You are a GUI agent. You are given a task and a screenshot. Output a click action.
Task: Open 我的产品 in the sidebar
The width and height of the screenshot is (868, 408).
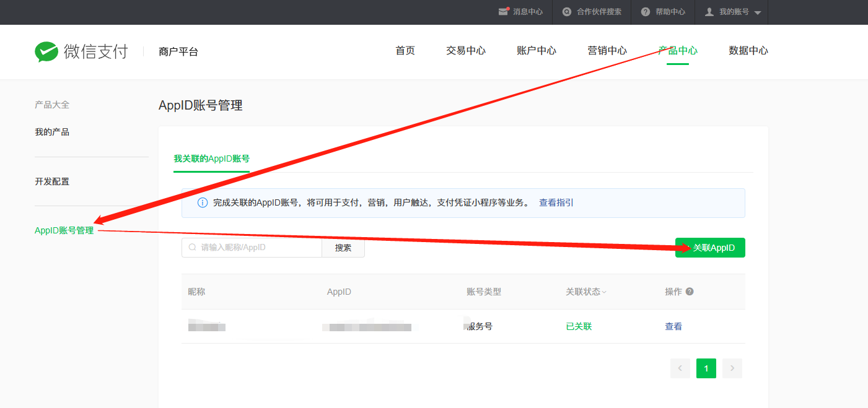tap(52, 132)
